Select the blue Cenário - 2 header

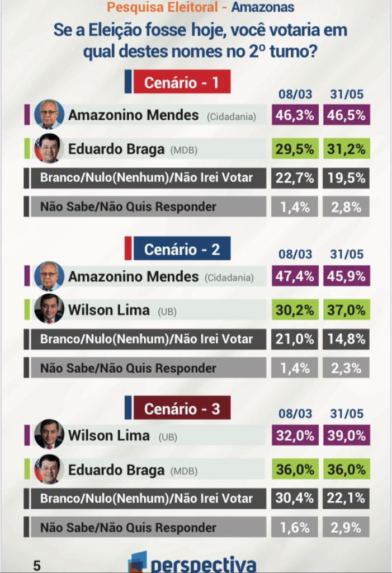coord(181,249)
